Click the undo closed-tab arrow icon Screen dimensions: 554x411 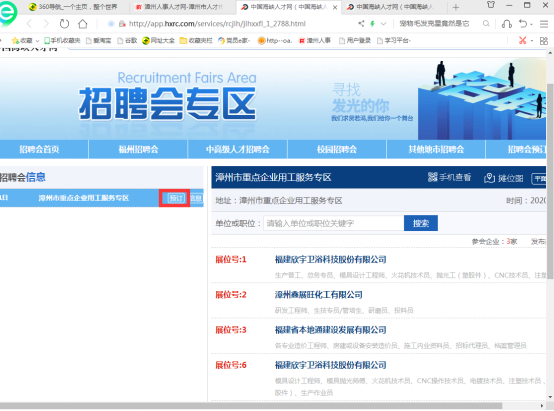(x=523, y=24)
